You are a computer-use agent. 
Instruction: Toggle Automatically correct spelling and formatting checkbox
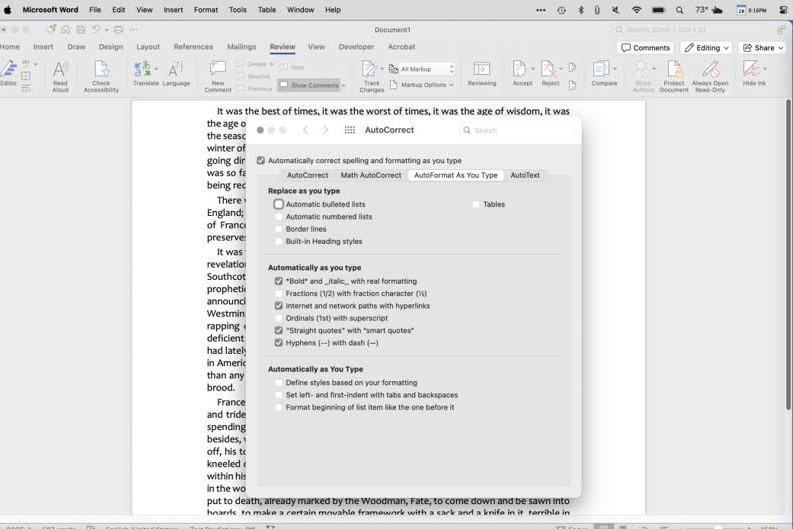[x=261, y=160]
